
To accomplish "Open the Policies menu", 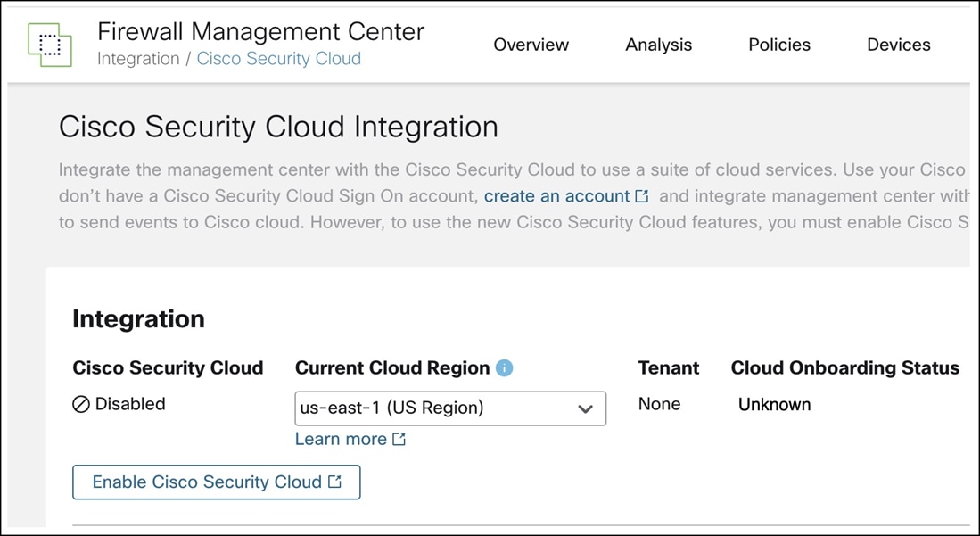I will coord(778,45).
